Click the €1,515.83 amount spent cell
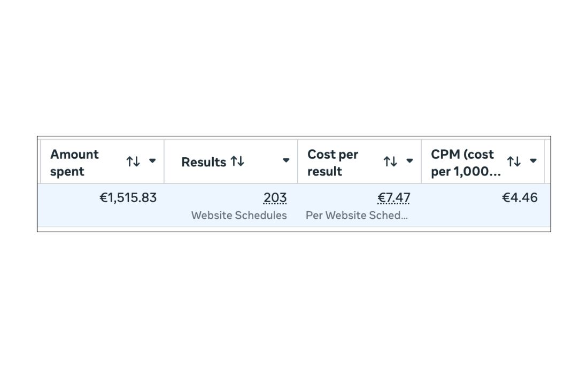588x368 pixels. [128, 198]
